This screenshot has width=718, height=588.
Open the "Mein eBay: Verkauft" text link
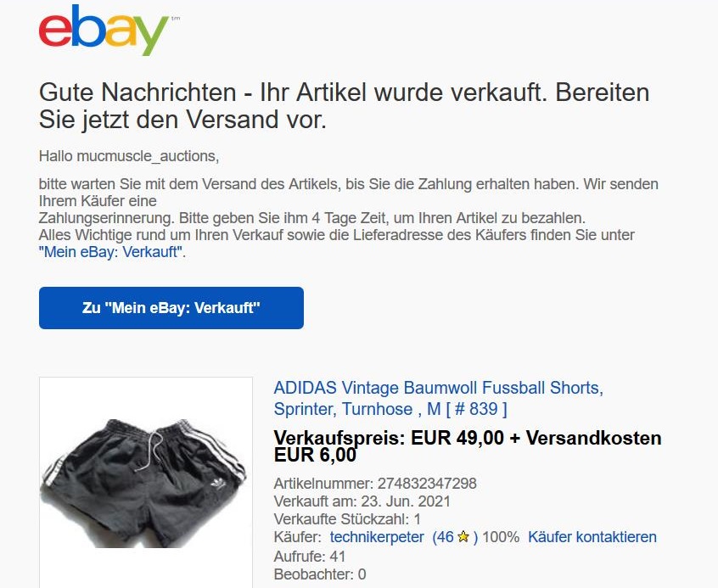click(111, 252)
